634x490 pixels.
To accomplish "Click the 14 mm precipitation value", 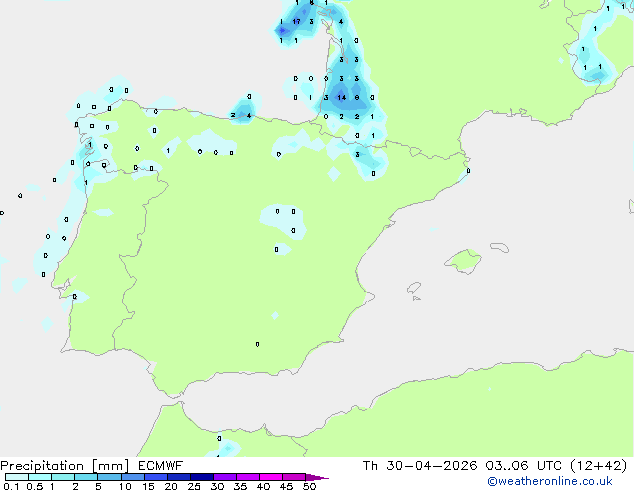I will pos(342,97).
